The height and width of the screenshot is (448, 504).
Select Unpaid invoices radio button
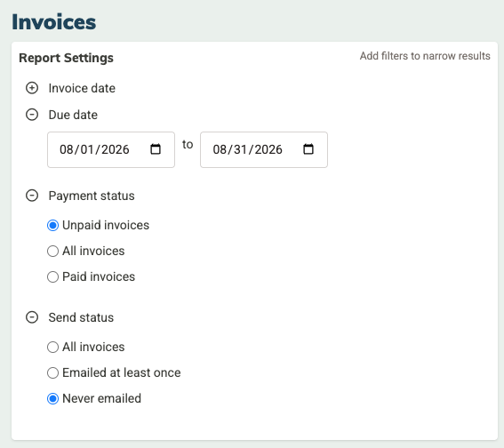point(52,225)
